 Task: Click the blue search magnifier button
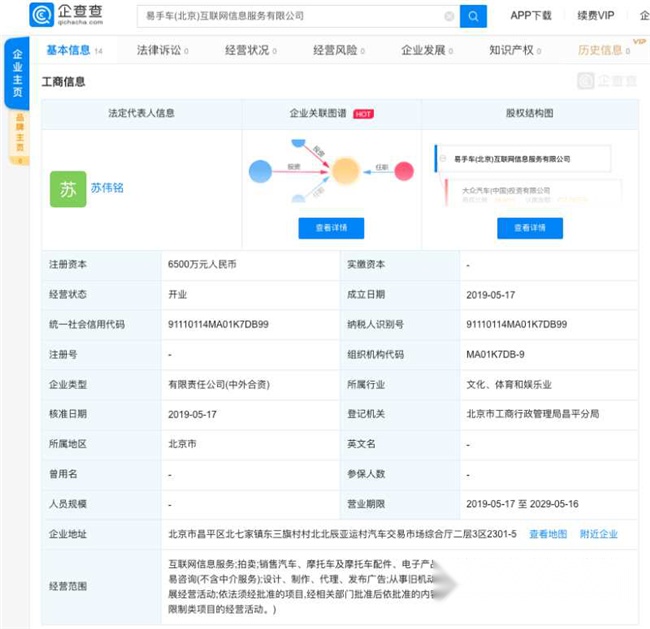point(473,16)
